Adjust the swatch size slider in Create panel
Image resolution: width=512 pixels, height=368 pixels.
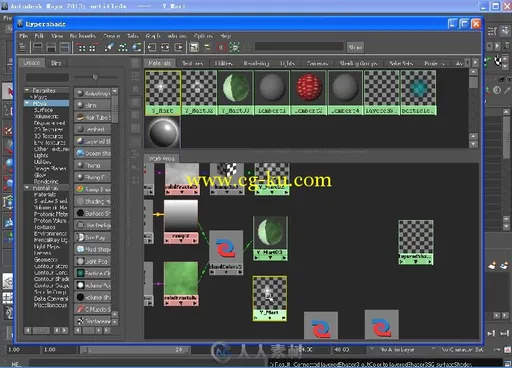coord(95,77)
